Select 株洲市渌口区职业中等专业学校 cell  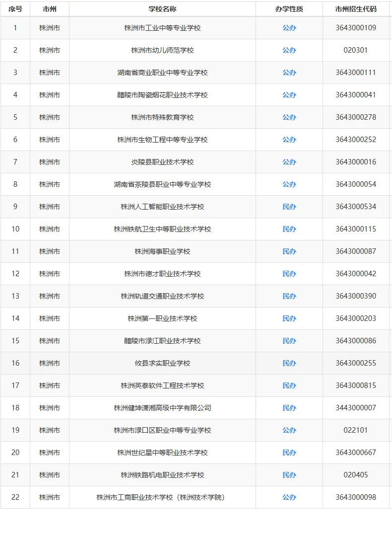162,430
